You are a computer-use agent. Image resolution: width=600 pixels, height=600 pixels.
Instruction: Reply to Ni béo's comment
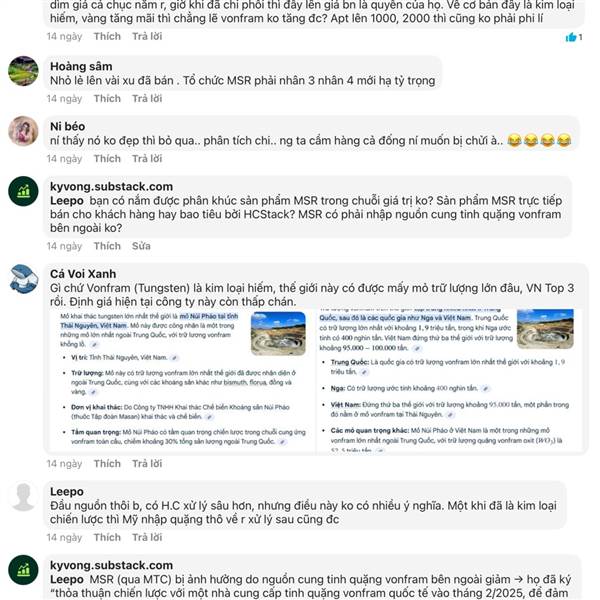[147, 158]
